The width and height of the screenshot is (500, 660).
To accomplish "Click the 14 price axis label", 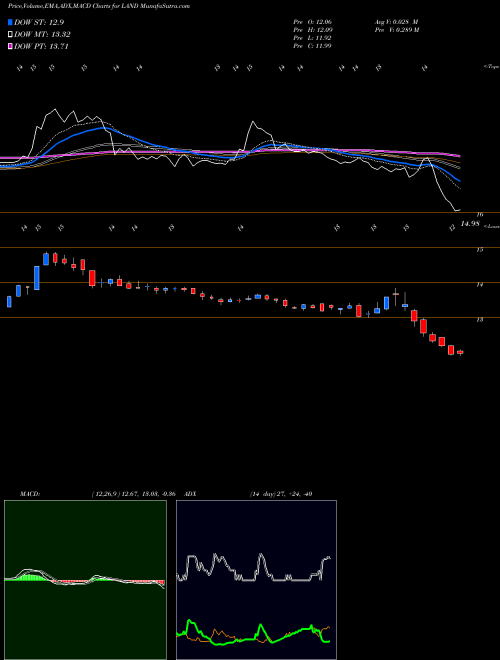I will [479, 285].
